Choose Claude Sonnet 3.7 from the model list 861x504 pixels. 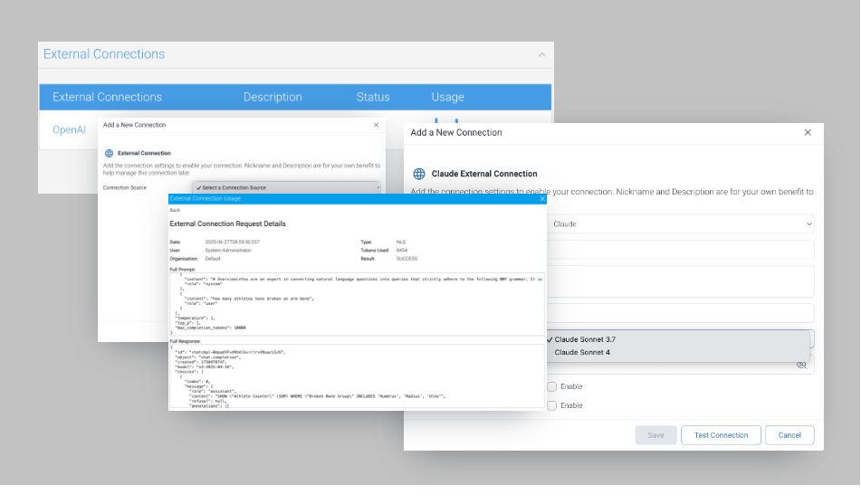tap(585, 339)
